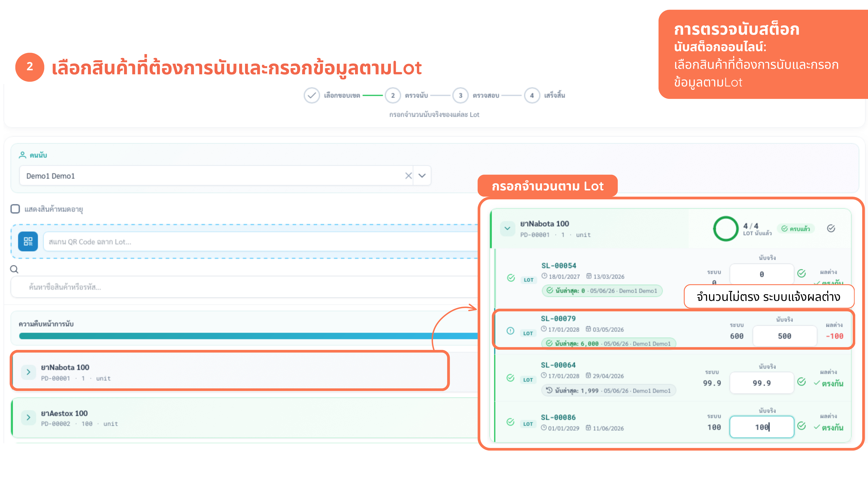Click the LOT tag of SL-00064

(x=528, y=380)
